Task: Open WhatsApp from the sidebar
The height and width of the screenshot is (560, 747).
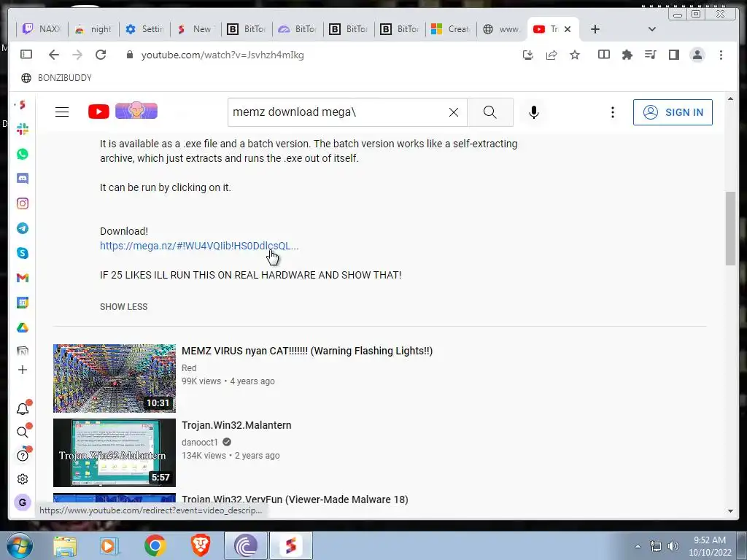Action: (23, 154)
